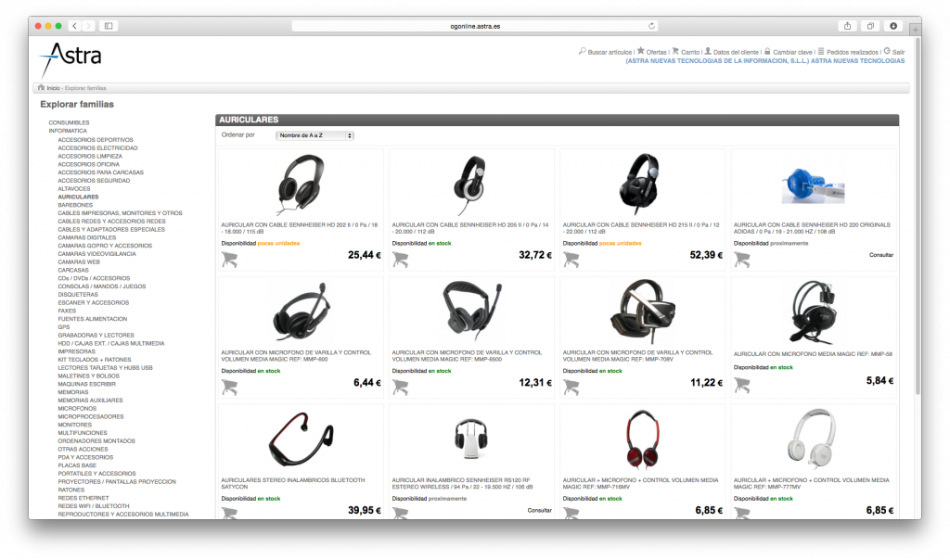This screenshot has height=560, width=950.
Task: Click the list icon beside Pedidos realizados
Action: click(821, 52)
